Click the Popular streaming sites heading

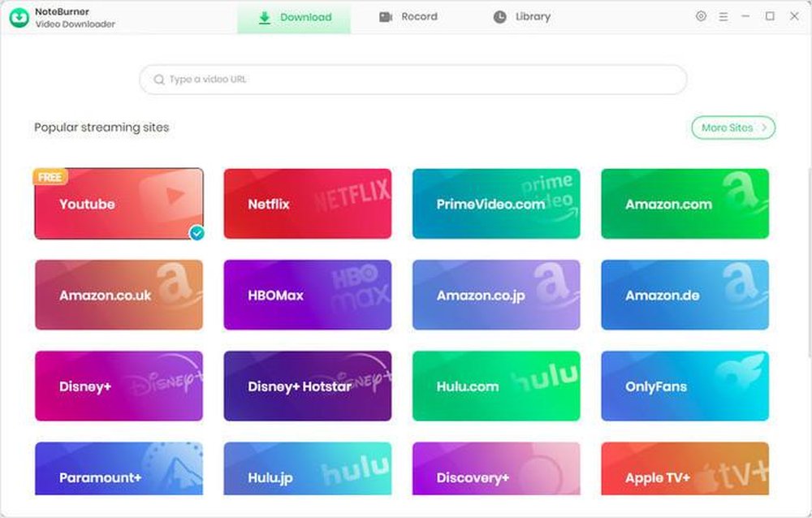(101, 127)
